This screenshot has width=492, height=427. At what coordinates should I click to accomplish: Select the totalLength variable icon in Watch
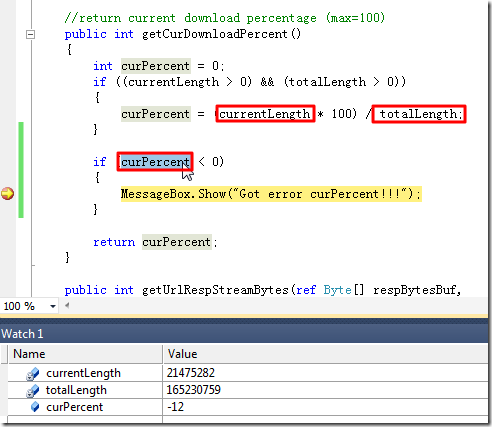tap(33, 390)
